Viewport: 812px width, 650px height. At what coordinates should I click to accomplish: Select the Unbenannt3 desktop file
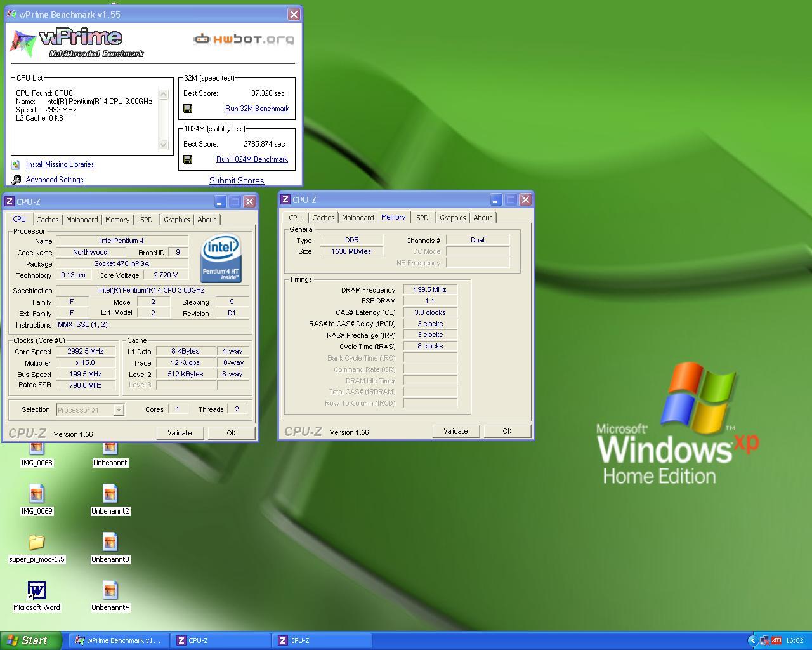(x=110, y=541)
